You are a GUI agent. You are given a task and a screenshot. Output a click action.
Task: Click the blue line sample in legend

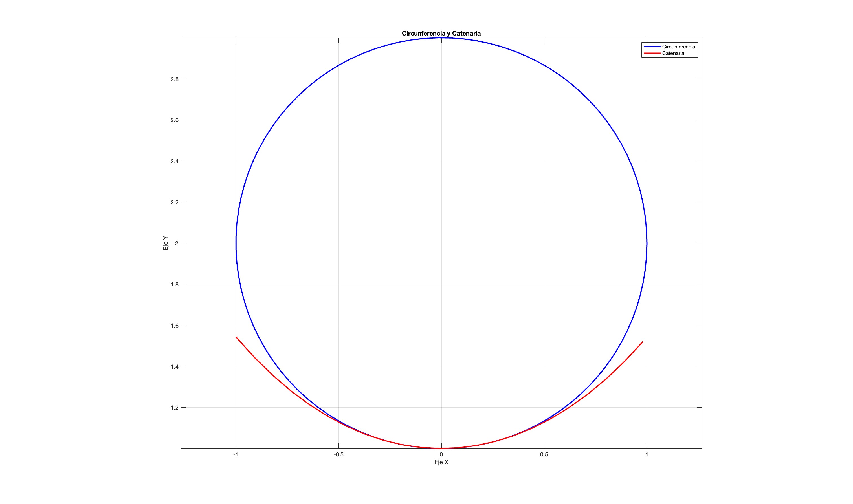[x=652, y=47]
